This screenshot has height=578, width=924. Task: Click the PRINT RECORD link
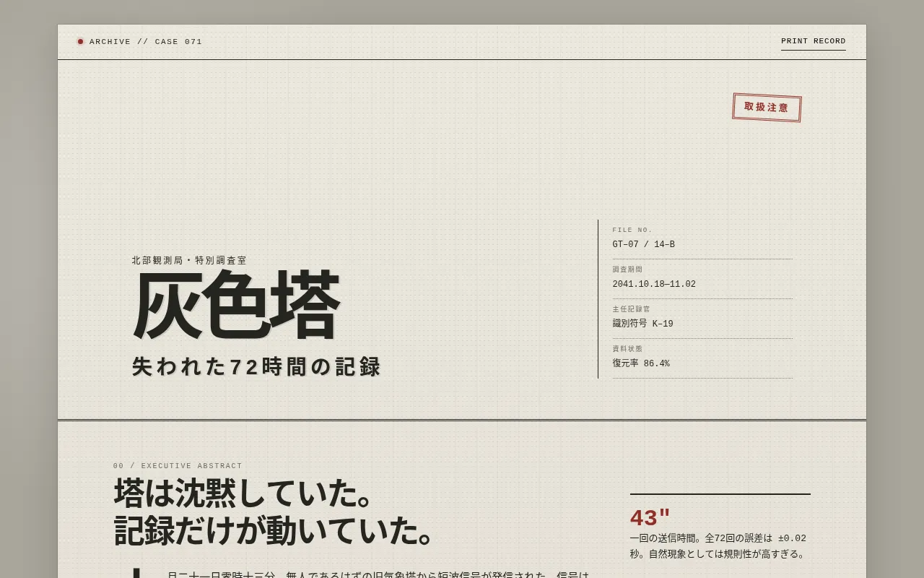coord(814,41)
